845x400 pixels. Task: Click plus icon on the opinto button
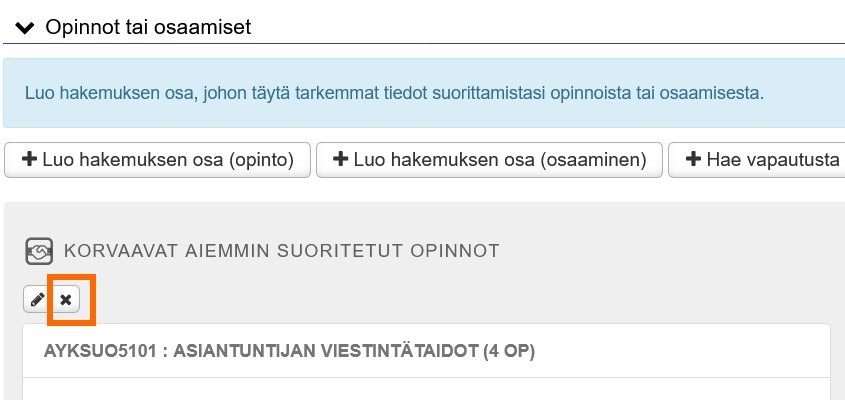[x=29, y=159]
